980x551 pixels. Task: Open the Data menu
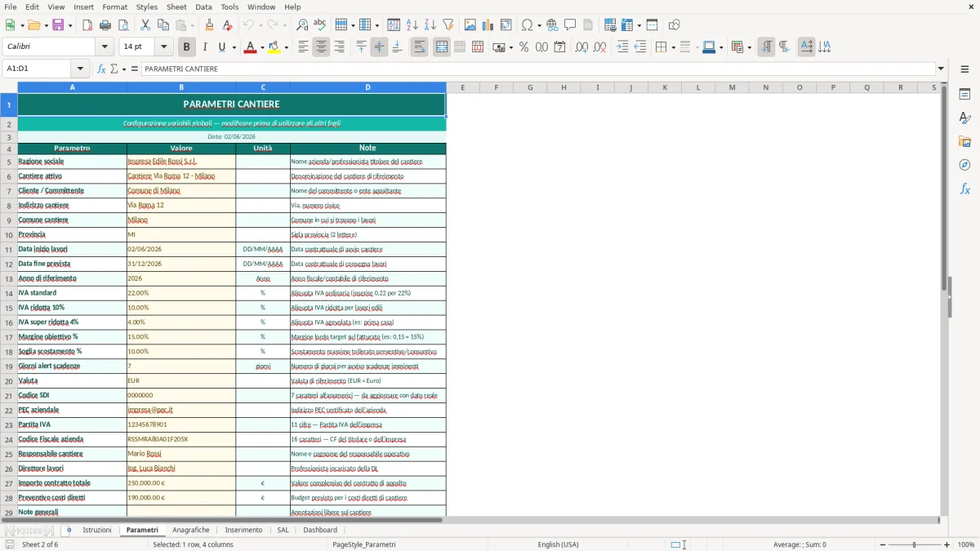point(203,7)
